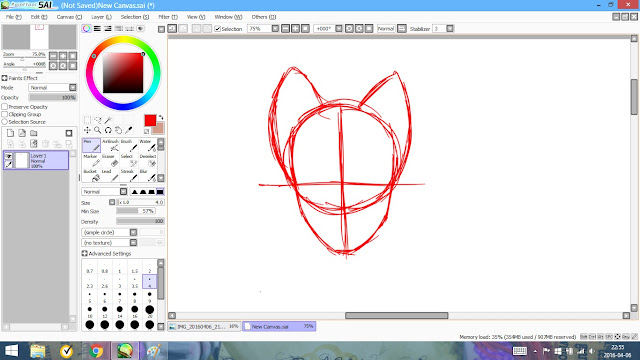
Task: Adjust the layer Opacity slider
Action: tap(53, 98)
